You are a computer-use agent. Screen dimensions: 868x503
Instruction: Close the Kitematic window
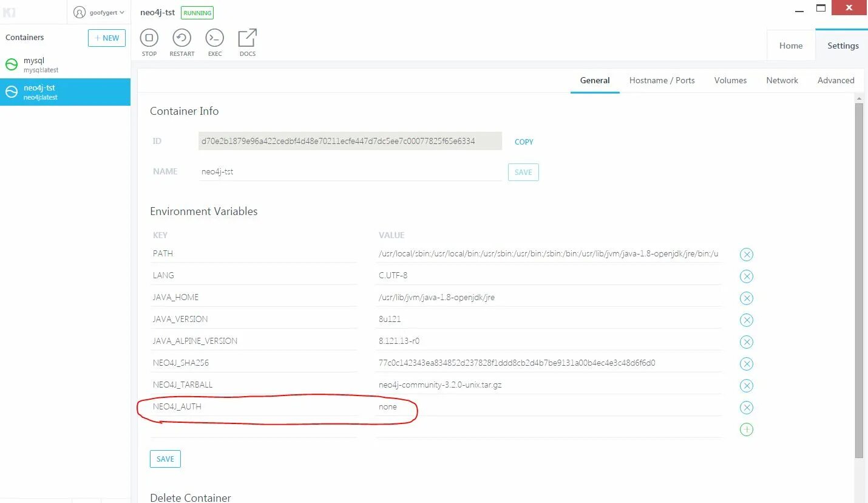tap(850, 7)
